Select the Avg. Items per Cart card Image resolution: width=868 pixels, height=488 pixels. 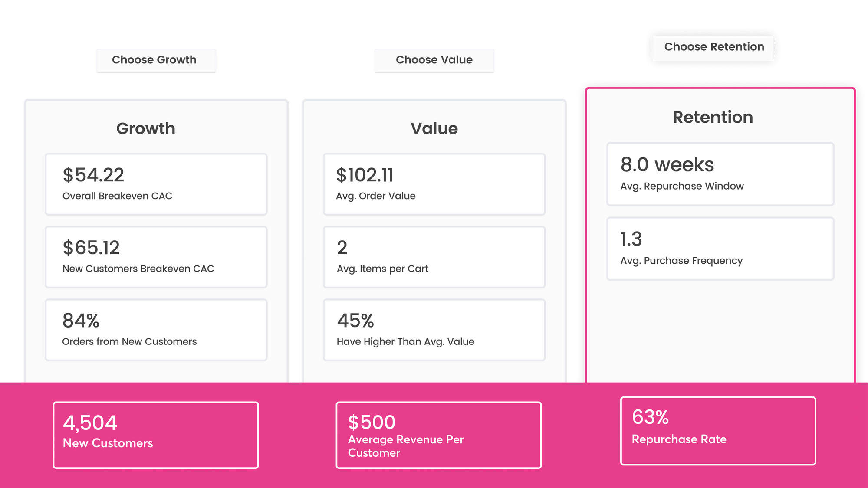click(434, 257)
